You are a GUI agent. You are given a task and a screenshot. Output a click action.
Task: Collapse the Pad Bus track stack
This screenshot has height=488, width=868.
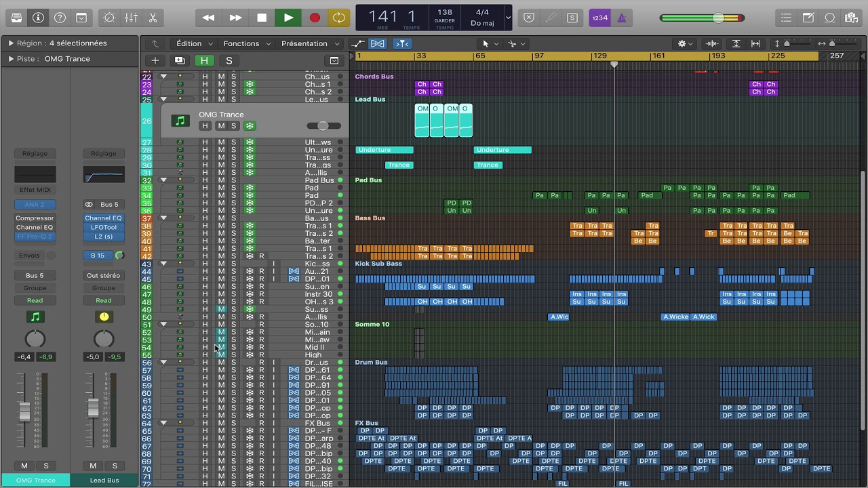(163, 180)
